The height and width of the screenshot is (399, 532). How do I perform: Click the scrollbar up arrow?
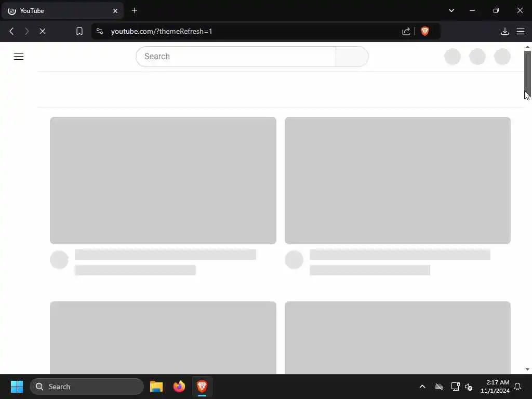(527, 47)
